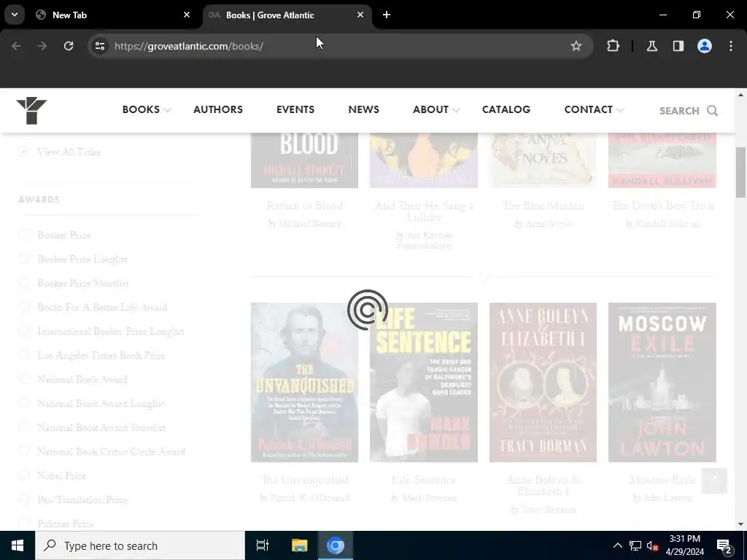Screen dimensions: 747x560
Task: Open the Chrome profile avatar
Action: click(x=705, y=46)
